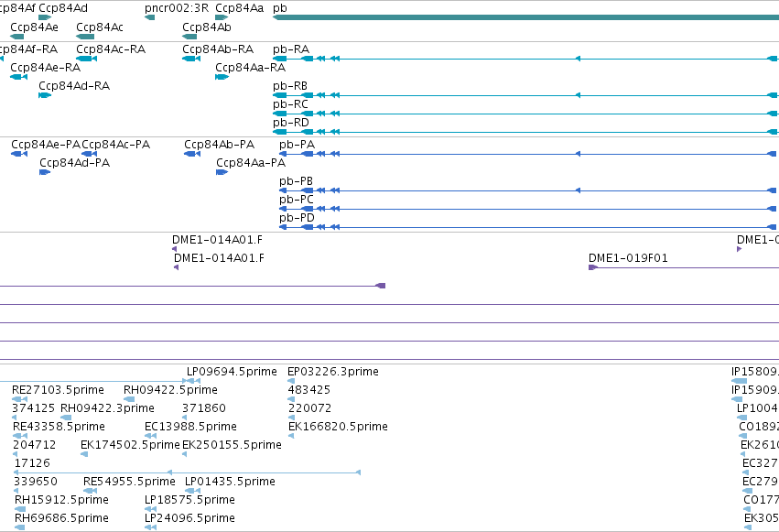The width and height of the screenshot is (779, 532).
Task: Click the Ccp84Ad gene label
Action: coord(63,8)
